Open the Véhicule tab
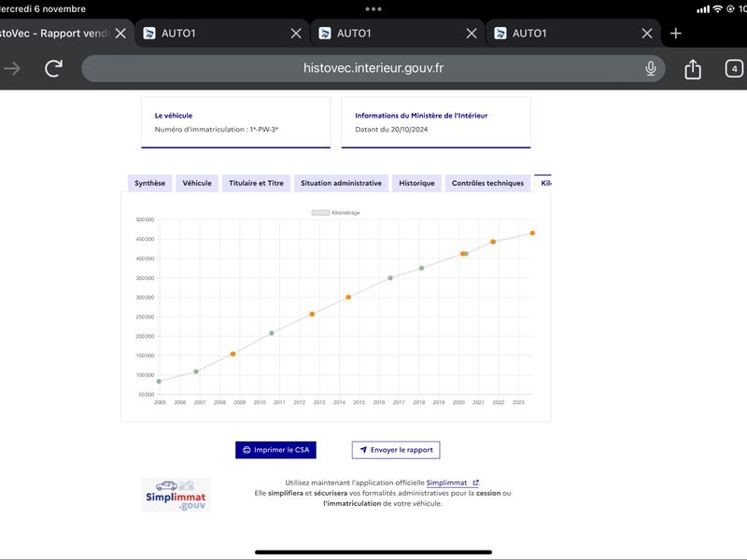The width and height of the screenshot is (747, 560). pyautogui.click(x=197, y=183)
